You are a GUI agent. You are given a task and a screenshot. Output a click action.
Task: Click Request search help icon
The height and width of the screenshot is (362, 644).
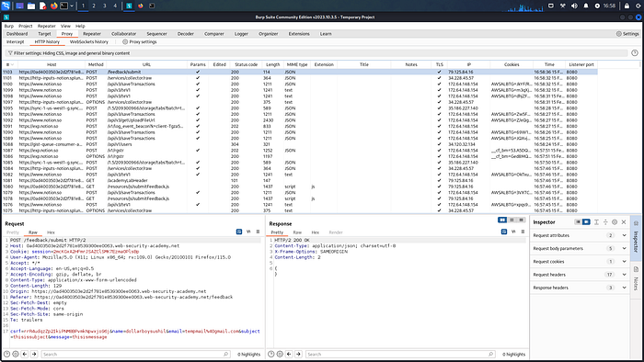point(6,354)
